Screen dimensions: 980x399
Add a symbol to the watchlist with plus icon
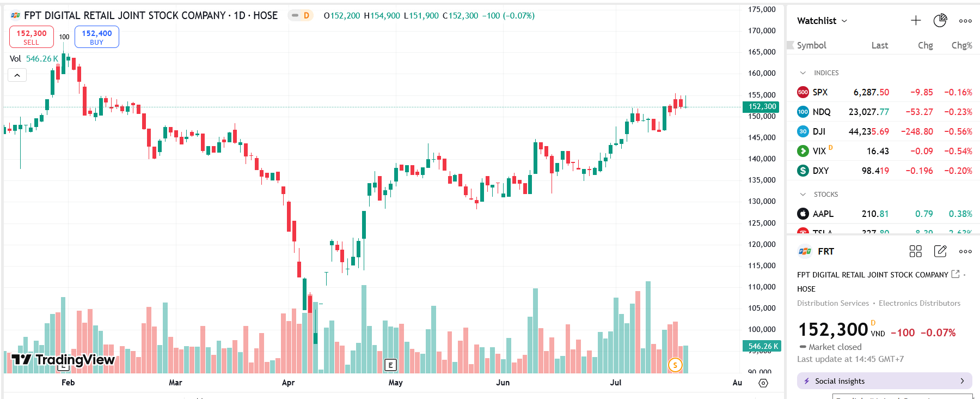(x=915, y=20)
